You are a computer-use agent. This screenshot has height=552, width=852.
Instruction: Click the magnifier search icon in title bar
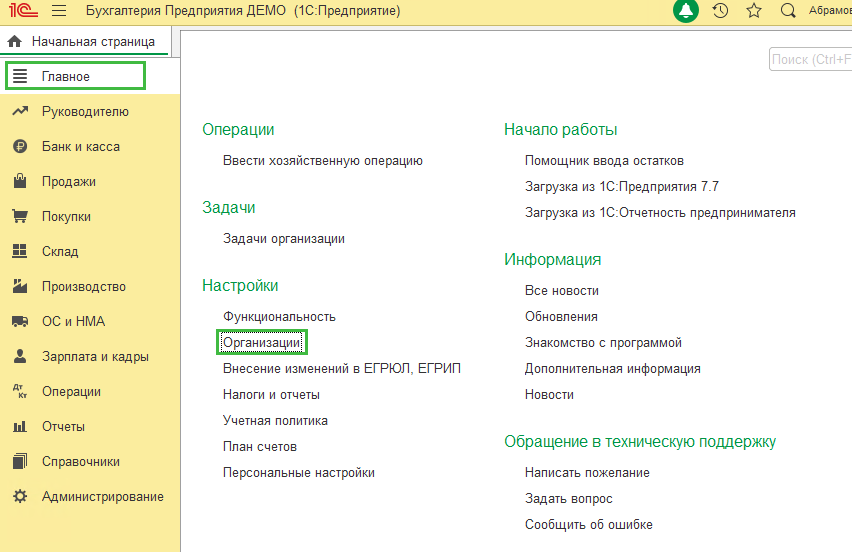tap(788, 10)
